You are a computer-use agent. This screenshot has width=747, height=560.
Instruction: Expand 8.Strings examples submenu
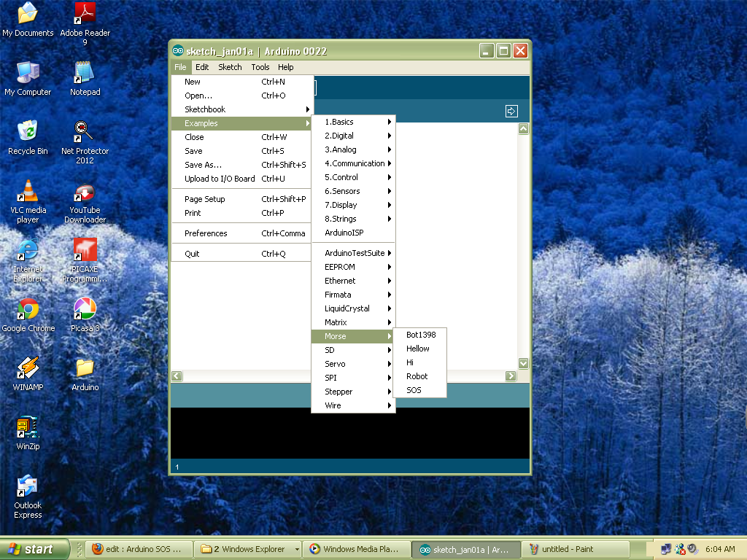[x=353, y=219]
